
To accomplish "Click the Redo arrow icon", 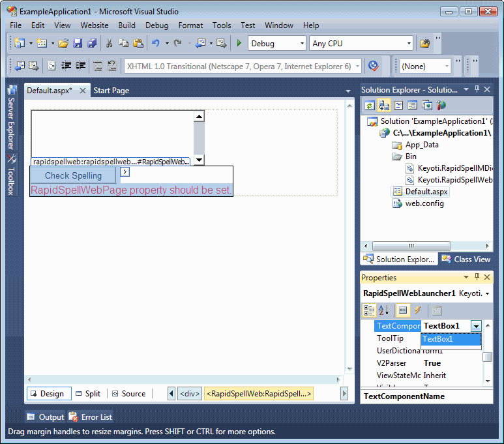I will point(178,43).
